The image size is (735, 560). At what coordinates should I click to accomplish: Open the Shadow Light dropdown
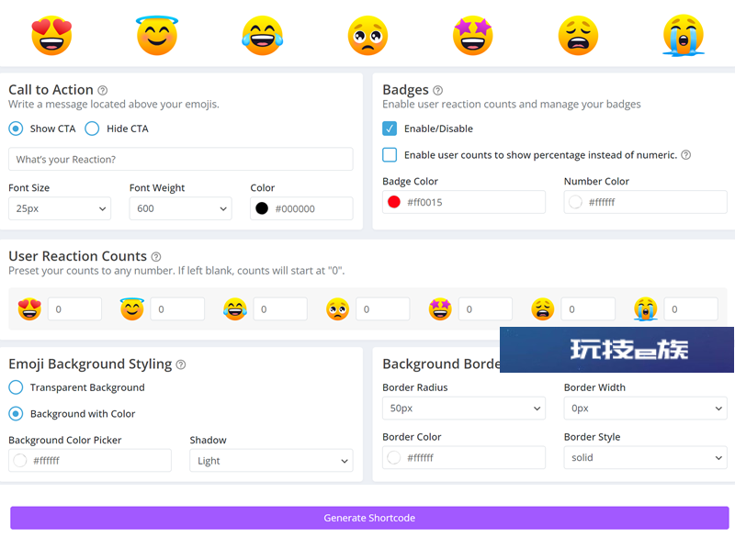click(x=271, y=461)
